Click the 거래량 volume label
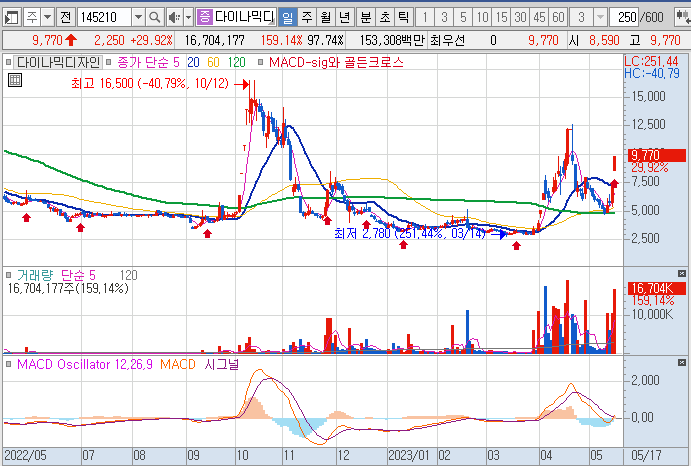691x466 pixels. (34, 276)
